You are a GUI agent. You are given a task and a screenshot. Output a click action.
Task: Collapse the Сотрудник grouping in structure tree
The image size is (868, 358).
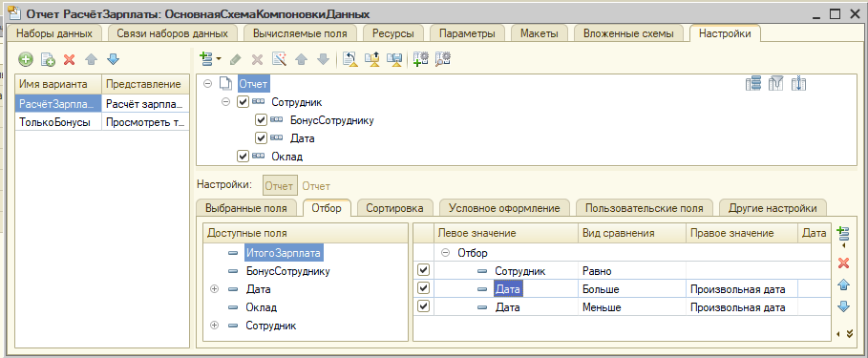[226, 102]
